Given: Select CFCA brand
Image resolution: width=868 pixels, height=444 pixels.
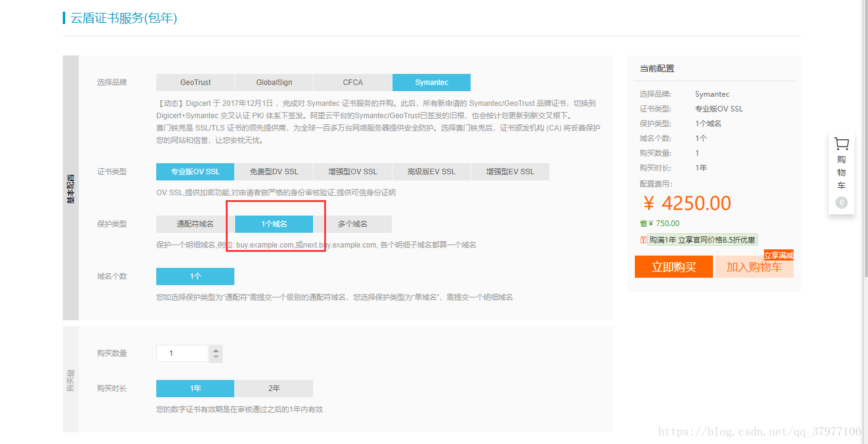Looking at the screenshot, I should pos(352,83).
